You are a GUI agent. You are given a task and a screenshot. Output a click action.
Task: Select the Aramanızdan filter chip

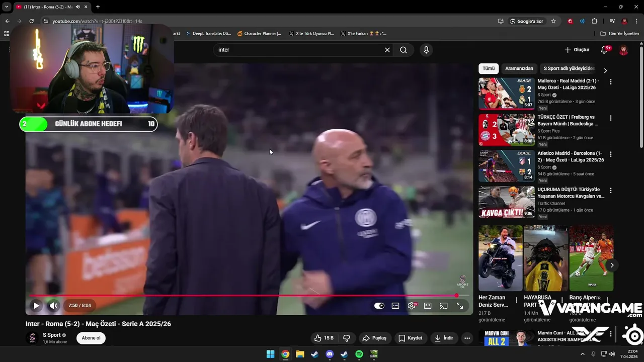pyautogui.click(x=519, y=68)
